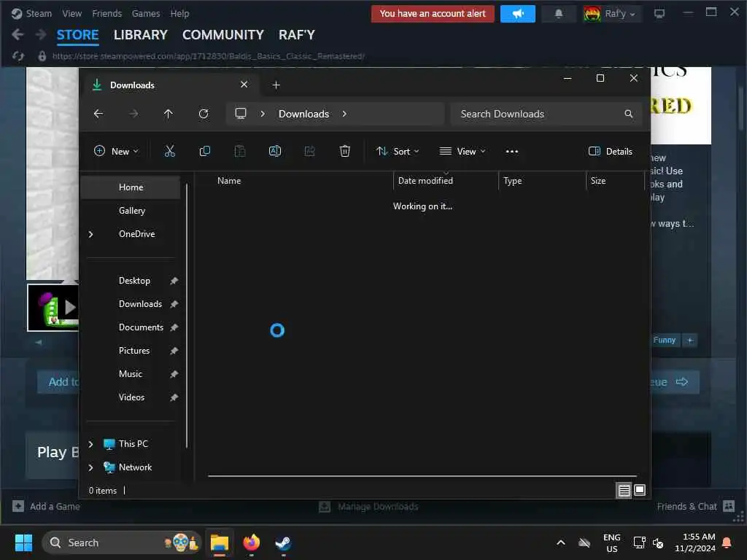
Task: Click chevron after Downloads in address bar
Action: tap(344, 114)
